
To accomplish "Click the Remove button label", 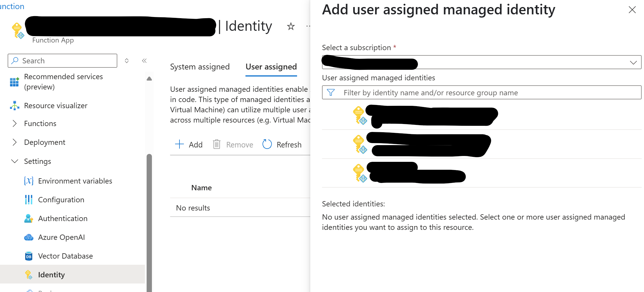I will (240, 145).
